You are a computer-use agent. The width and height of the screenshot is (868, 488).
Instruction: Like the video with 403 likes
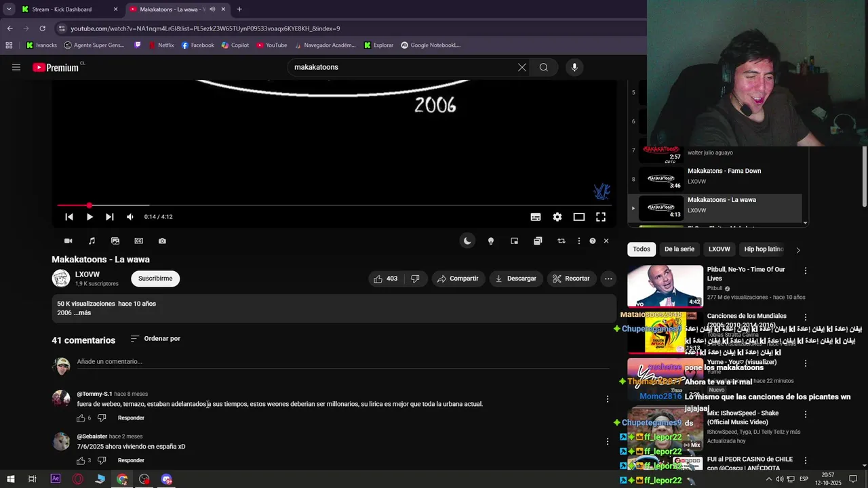point(387,279)
